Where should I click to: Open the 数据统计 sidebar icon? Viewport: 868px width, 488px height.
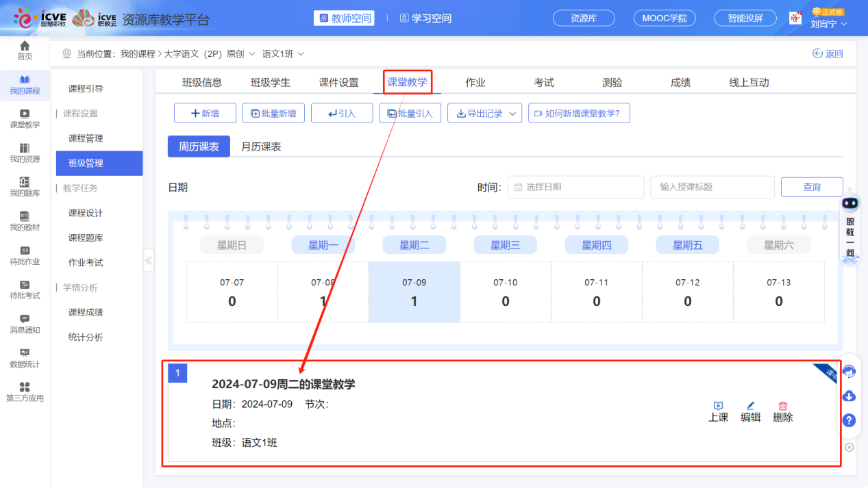click(25, 358)
